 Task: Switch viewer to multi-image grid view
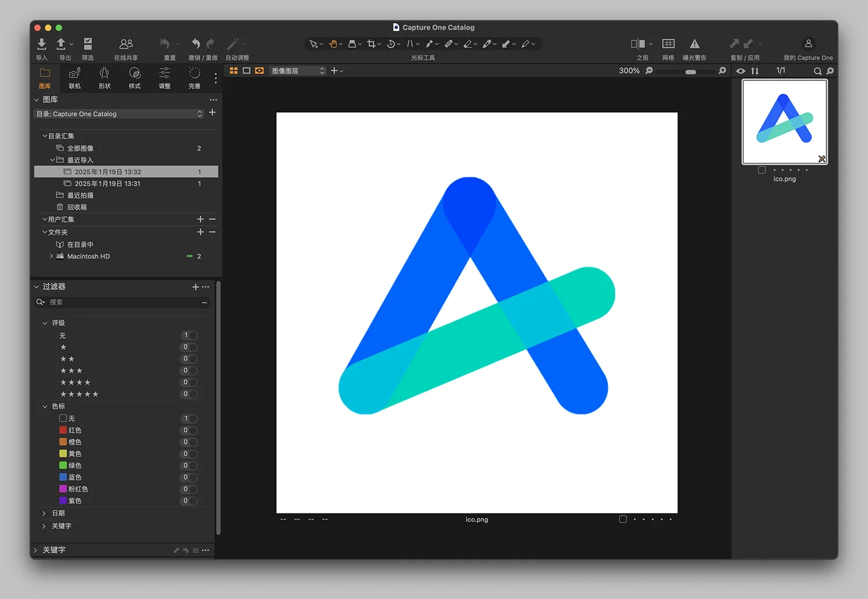(x=234, y=71)
